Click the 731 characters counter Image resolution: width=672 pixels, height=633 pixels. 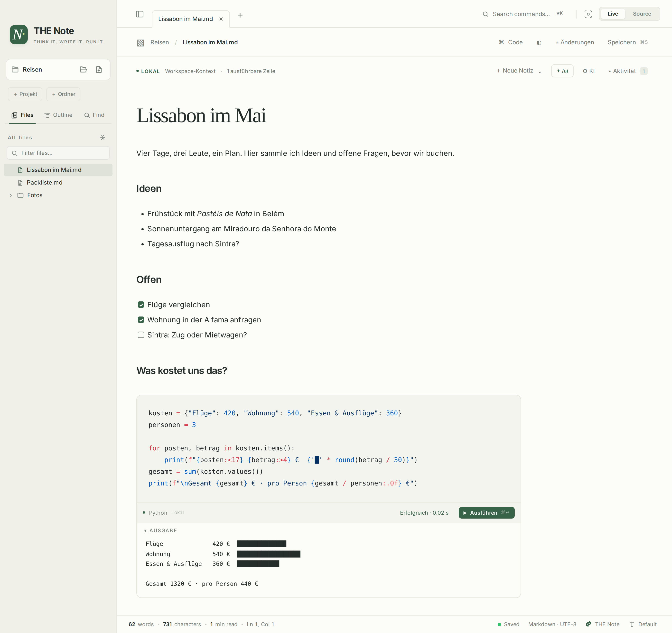pyautogui.click(x=182, y=624)
